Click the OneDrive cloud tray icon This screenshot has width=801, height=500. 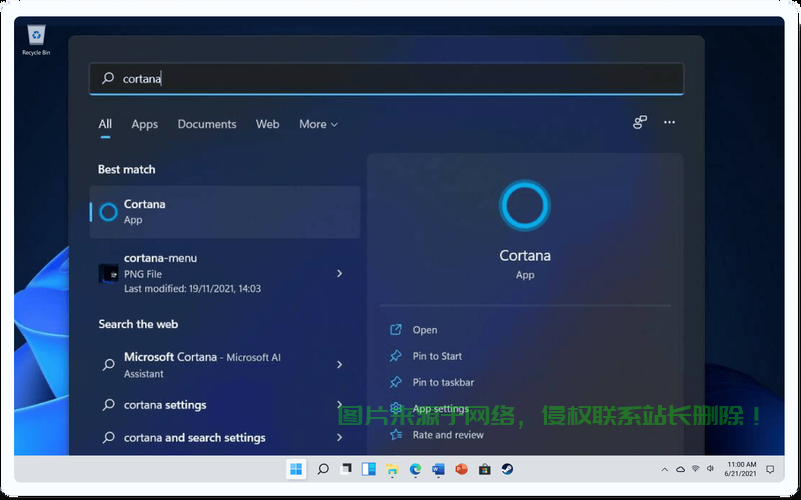coord(680,469)
